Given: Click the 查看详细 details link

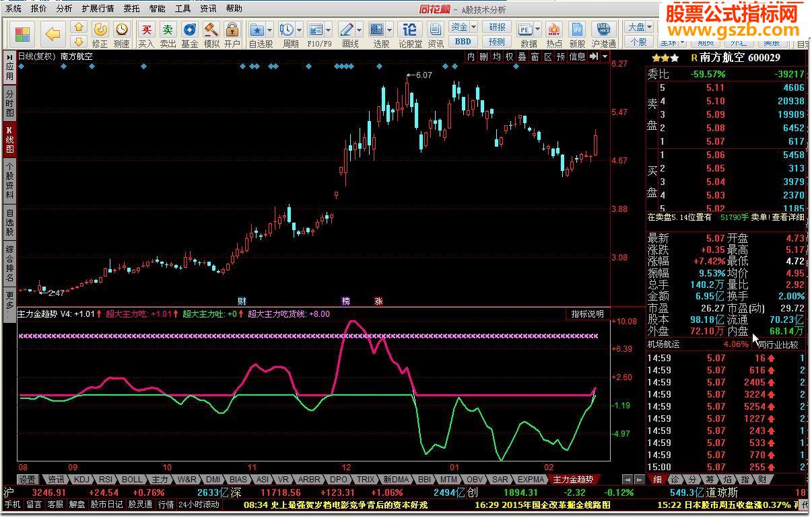Looking at the screenshot, I should (788, 217).
